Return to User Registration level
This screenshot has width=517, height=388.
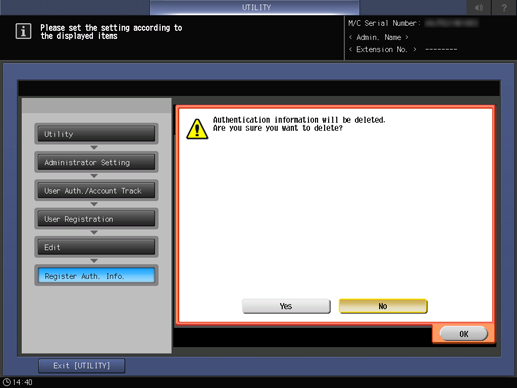coord(96,219)
